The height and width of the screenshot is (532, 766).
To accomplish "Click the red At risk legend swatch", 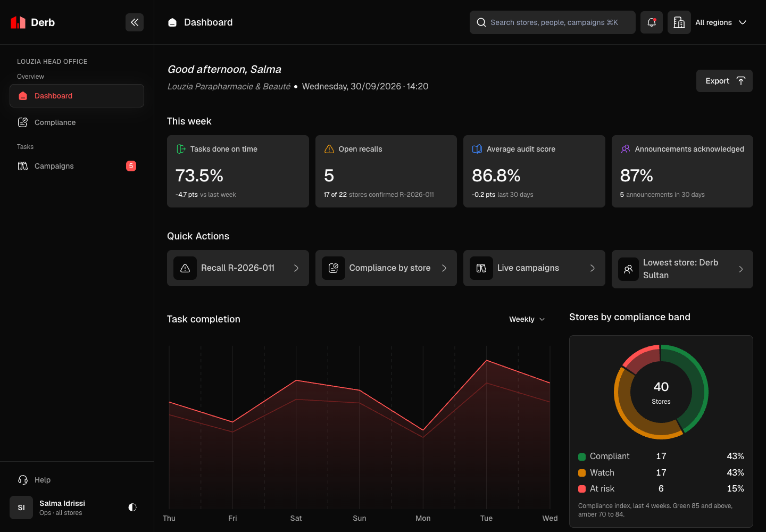I will coord(582,489).
